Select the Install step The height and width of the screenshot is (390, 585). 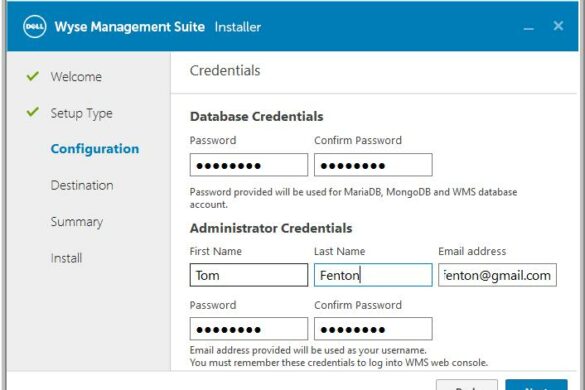[66, 258]
